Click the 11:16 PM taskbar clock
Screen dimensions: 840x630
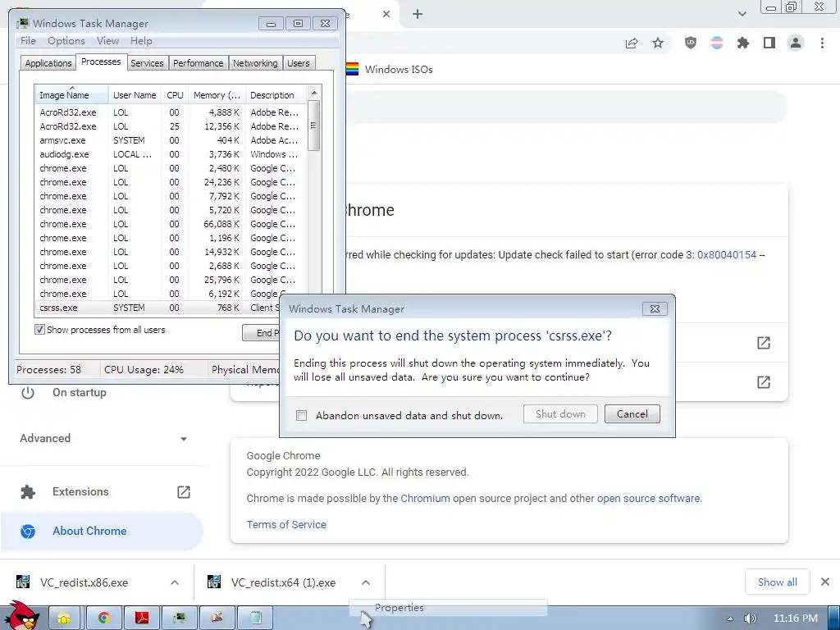pyautogui.click(x=795, y=619)
